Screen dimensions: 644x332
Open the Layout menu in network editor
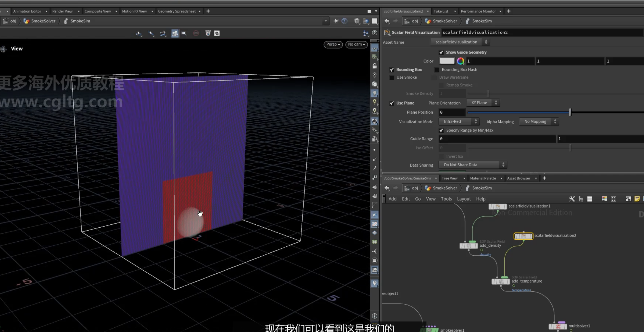[464, 199]
